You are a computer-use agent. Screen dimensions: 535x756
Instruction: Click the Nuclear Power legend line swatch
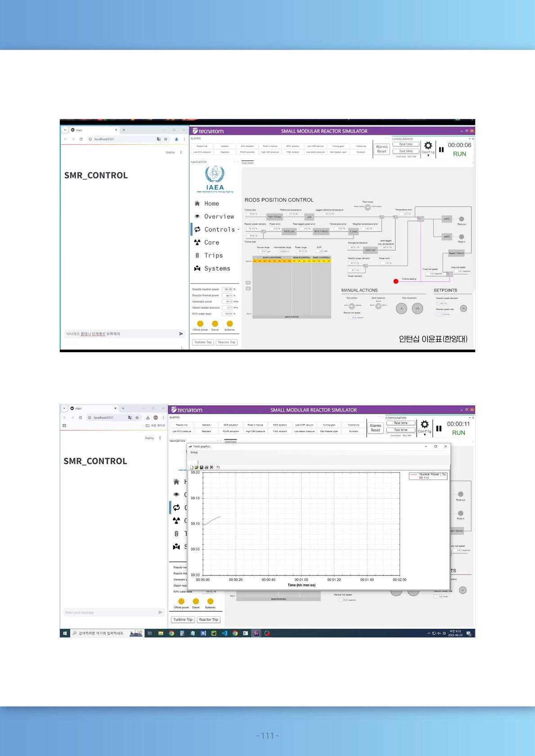(x=414, y=474)
